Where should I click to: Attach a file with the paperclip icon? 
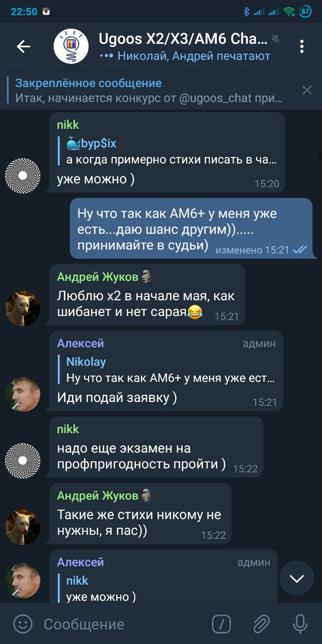(261, 624)
